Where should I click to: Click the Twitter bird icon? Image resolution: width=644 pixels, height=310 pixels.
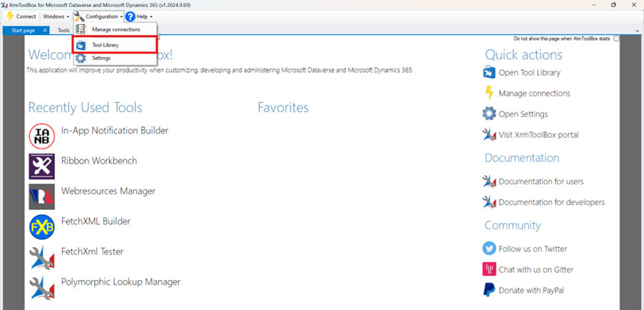tap(489, 249)
